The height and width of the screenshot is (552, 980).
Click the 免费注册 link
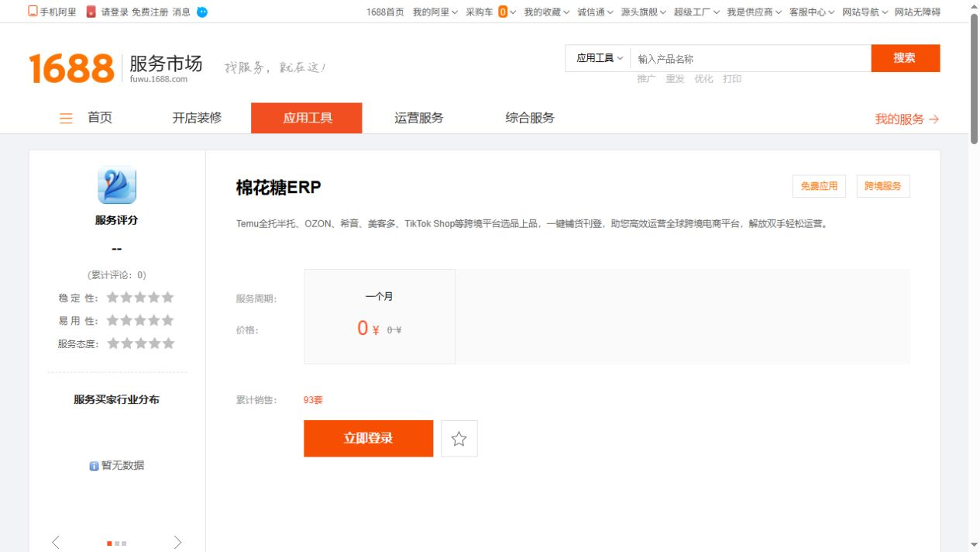click(150, 12)
